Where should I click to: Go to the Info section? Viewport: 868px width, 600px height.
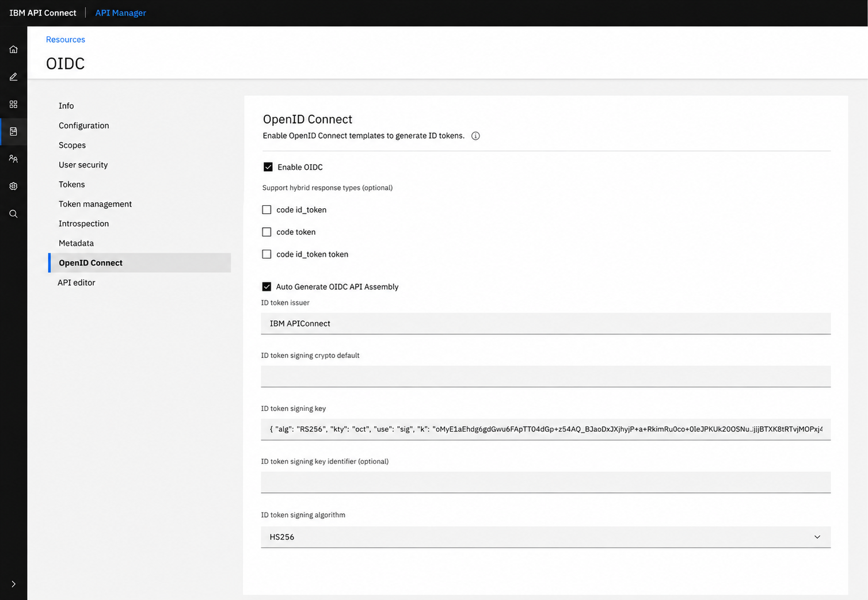point(66,106)
